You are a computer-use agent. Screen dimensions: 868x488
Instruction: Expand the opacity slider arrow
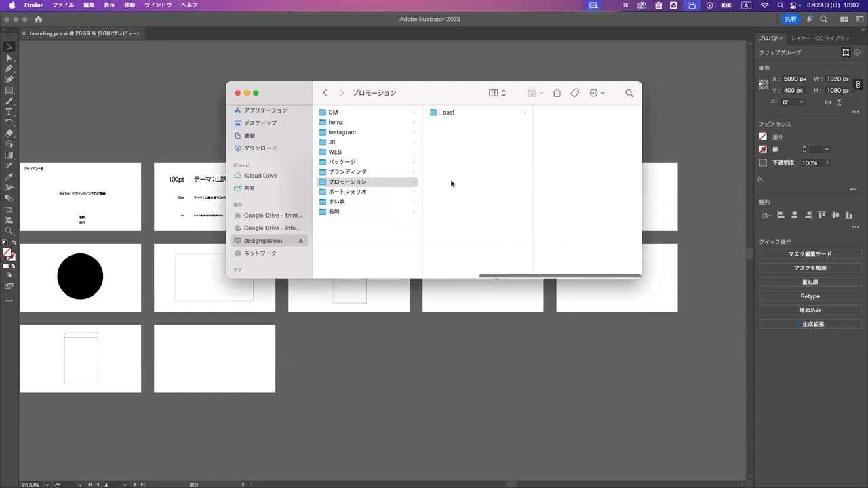tap(827, 163)
